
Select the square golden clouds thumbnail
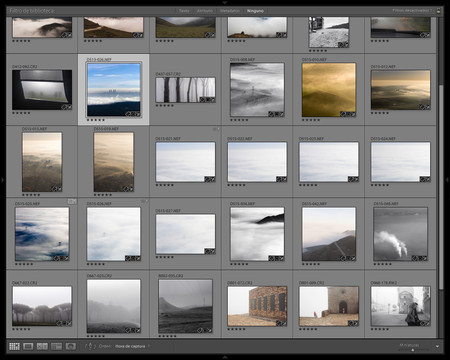[329, 90]
